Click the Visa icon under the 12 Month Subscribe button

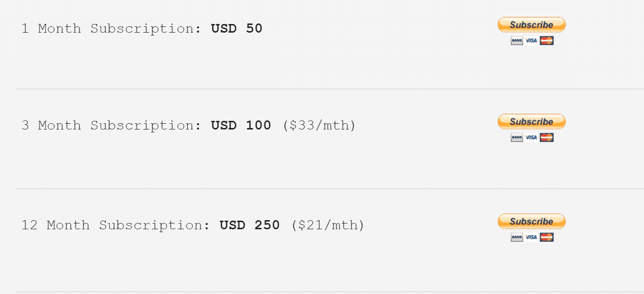(531, 237)
